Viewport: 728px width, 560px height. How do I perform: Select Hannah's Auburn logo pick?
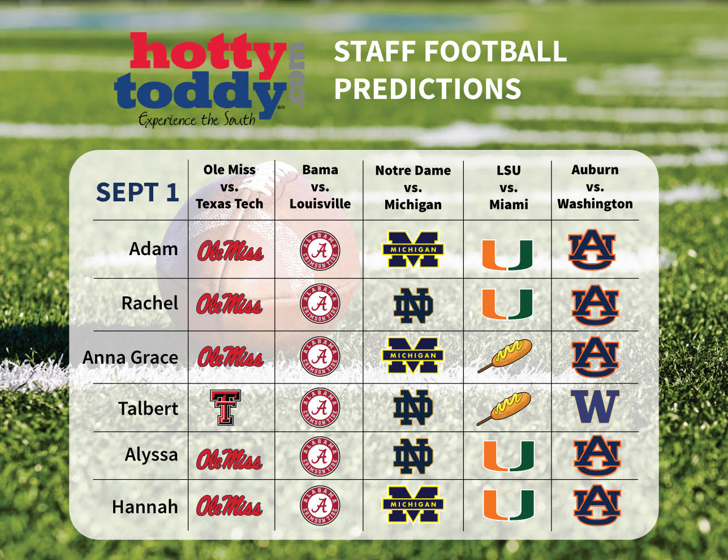596,505
